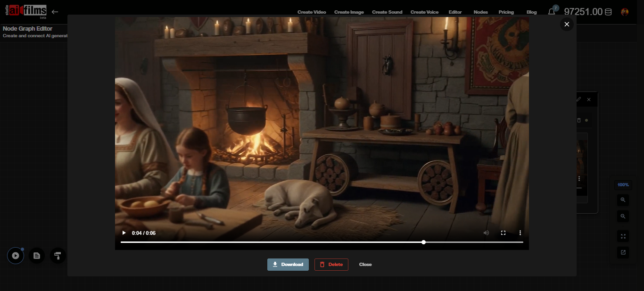Select the video node icon at bottom left

pos(15,255)
